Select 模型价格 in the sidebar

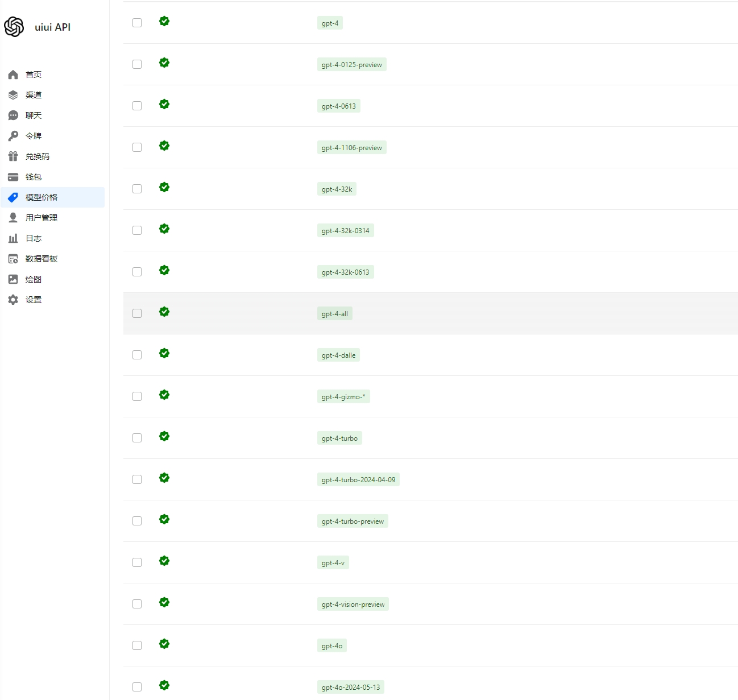[x=52, y=197]
